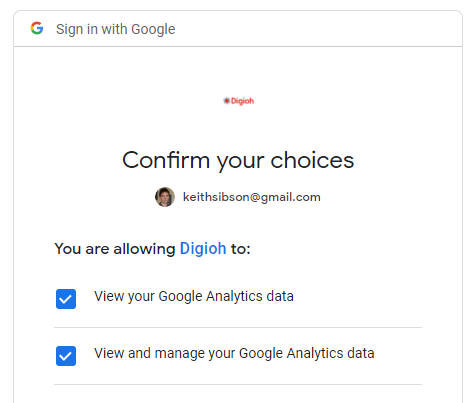
Task: Click the divider below second permission
Action: click(x=238, y=385)
